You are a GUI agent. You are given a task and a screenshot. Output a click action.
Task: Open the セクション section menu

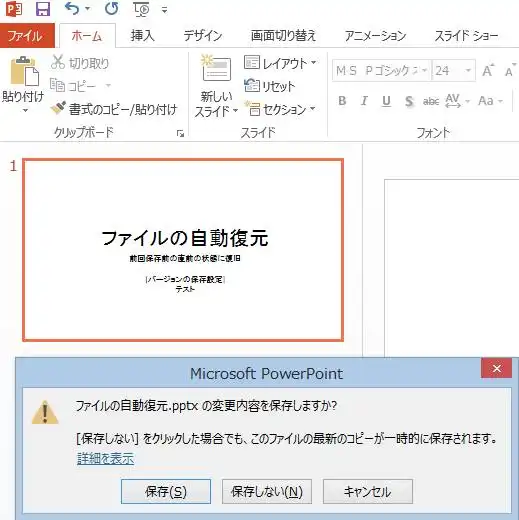280,109
